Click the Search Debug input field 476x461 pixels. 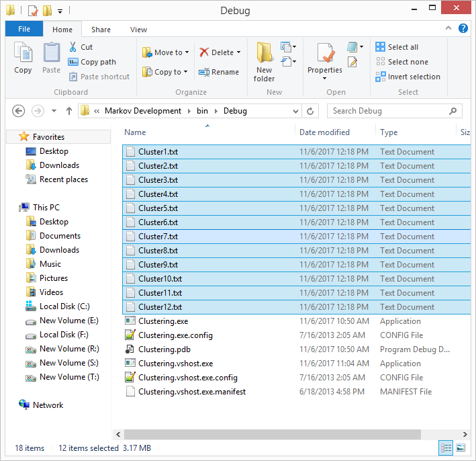(x=388, y=111)
